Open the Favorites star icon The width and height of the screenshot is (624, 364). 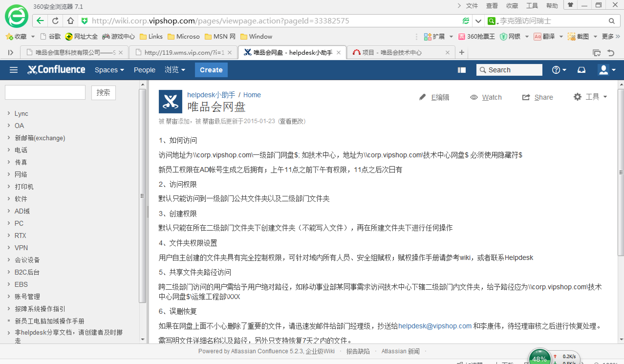click(10, 37)
